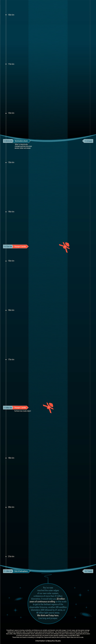Click the 12.56 bn km distance tag
Screen dimensions: 96x644
8,141
